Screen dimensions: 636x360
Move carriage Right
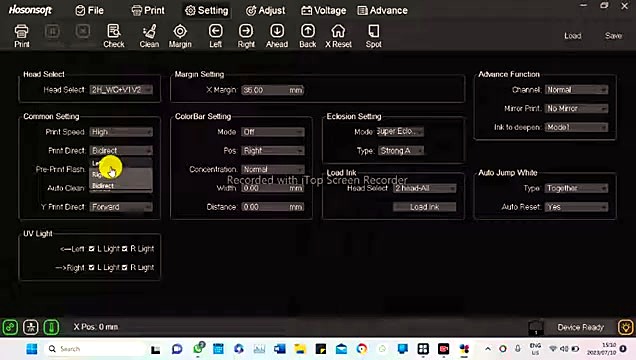246,36
